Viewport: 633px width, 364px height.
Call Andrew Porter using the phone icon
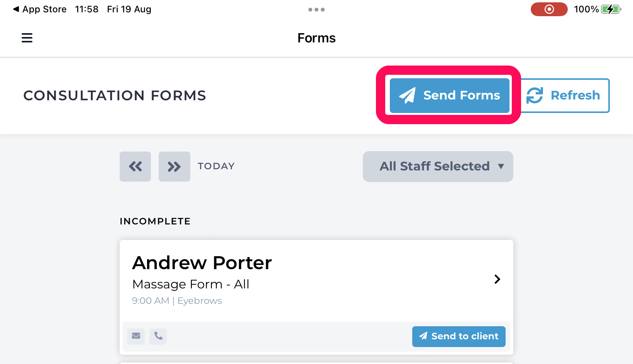click(x=158, y=336)
